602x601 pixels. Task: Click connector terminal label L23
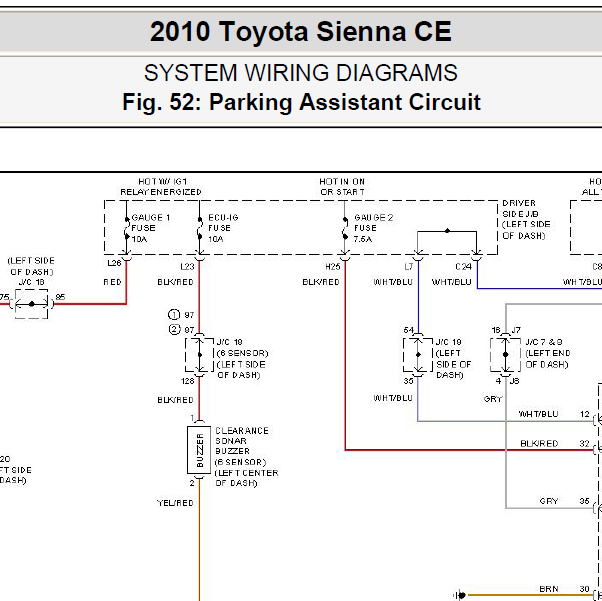[x=187, y=267]
